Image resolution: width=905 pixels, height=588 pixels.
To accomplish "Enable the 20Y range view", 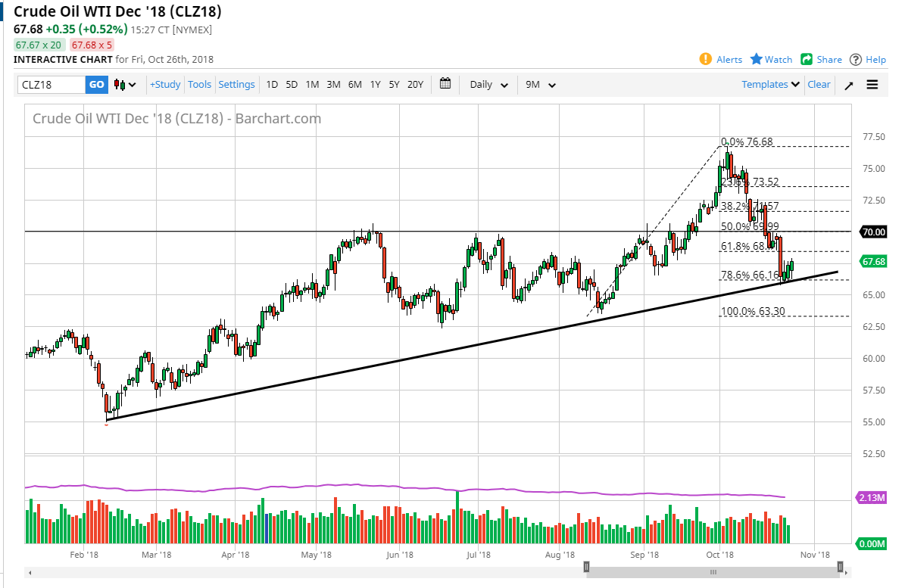I will (414, 85).
